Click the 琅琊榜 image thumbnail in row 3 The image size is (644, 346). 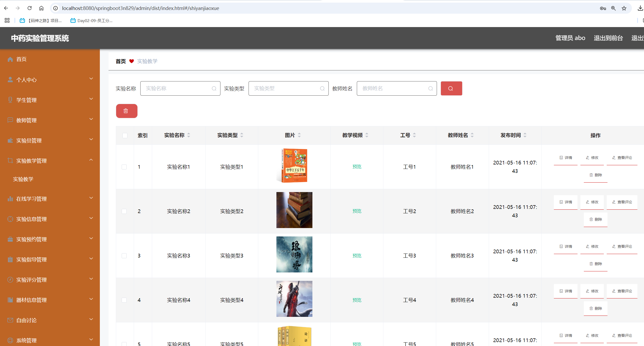tap(294, 254)
